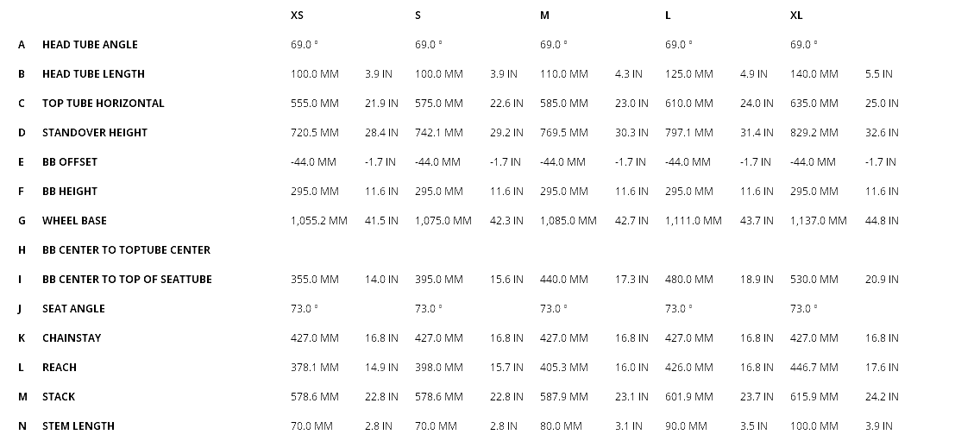Click the 1,137.0 MM wheel base value

(x=818, y=221)
